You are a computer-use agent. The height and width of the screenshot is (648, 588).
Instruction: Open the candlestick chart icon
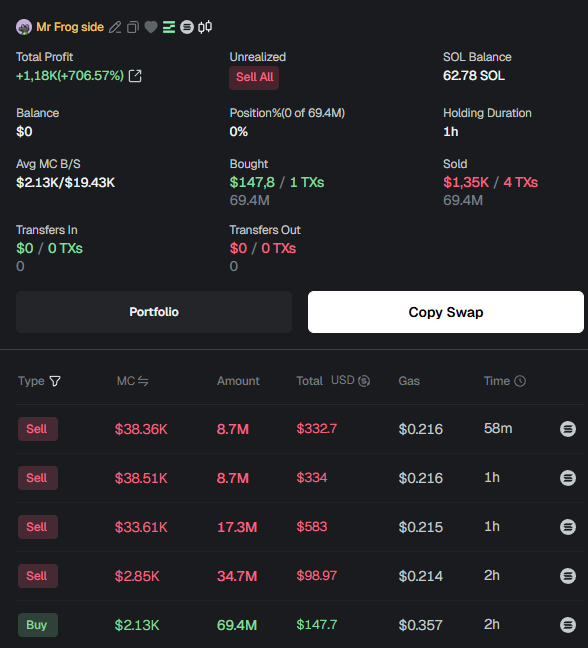coord(205,27)
